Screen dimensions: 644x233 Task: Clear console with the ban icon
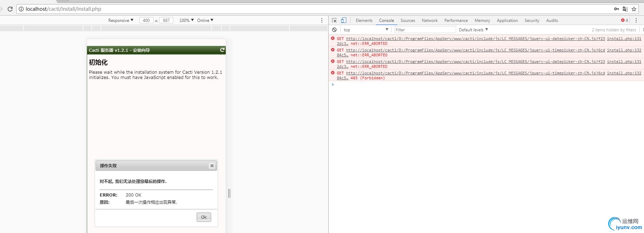click(334, 30)
